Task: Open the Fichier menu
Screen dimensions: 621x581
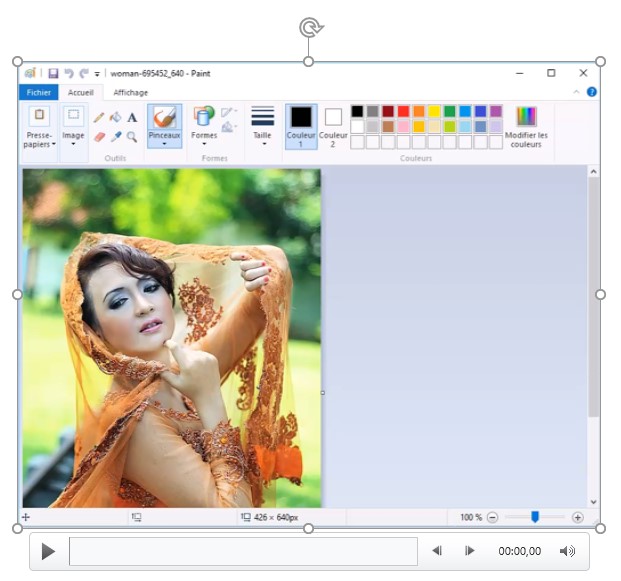Action: click(x=38, y=92)
